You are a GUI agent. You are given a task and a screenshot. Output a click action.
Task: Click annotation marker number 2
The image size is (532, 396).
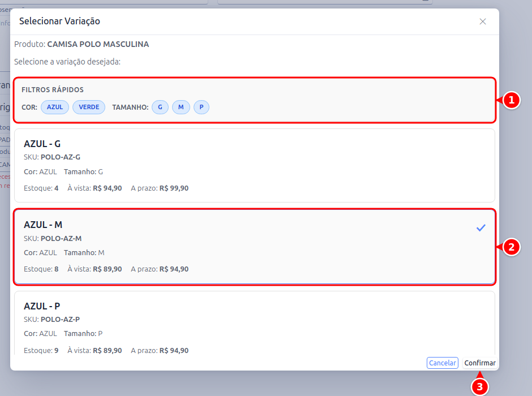pos(511,247)
